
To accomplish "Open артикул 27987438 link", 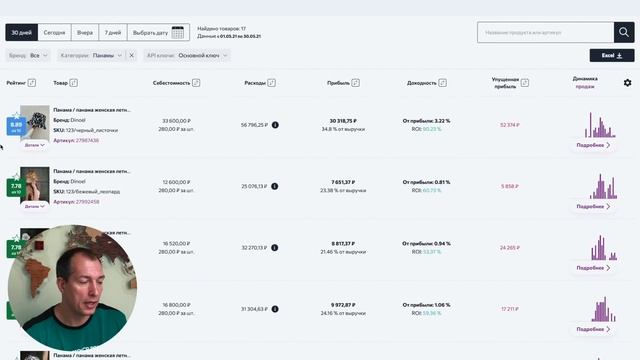I will click(87, 140).
